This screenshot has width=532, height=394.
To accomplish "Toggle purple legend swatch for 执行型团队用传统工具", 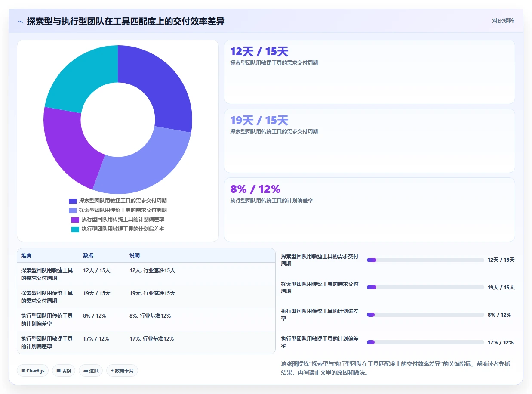I will [x=75, y=220].
